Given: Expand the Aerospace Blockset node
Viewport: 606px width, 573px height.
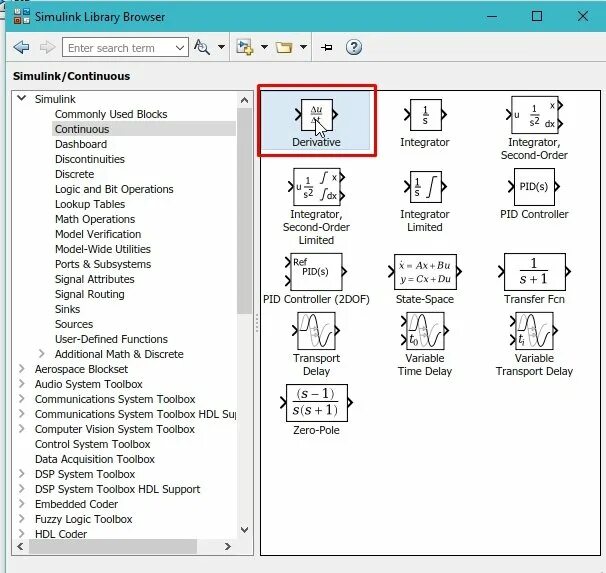Looking at the screenshot, I should click(22, 369).
